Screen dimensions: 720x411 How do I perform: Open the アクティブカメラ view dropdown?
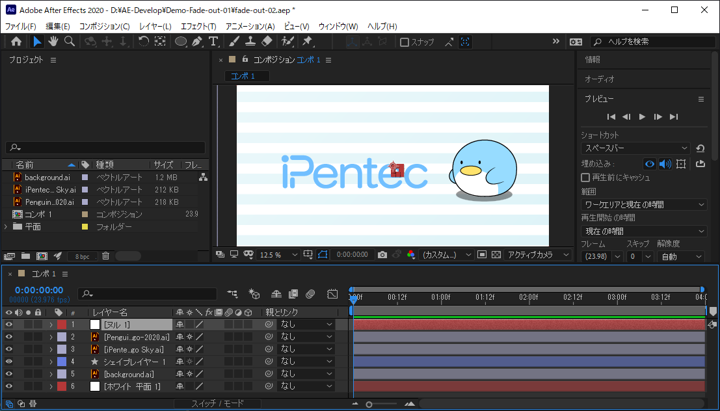coord(538,255)
